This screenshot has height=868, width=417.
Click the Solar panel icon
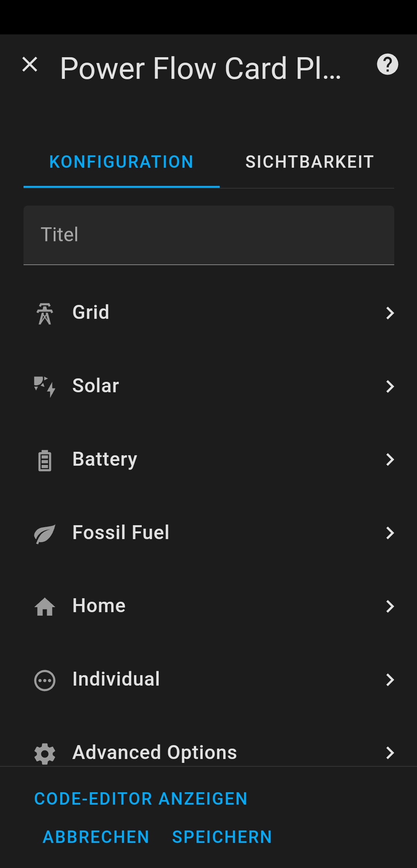click(x=45, y=386)
